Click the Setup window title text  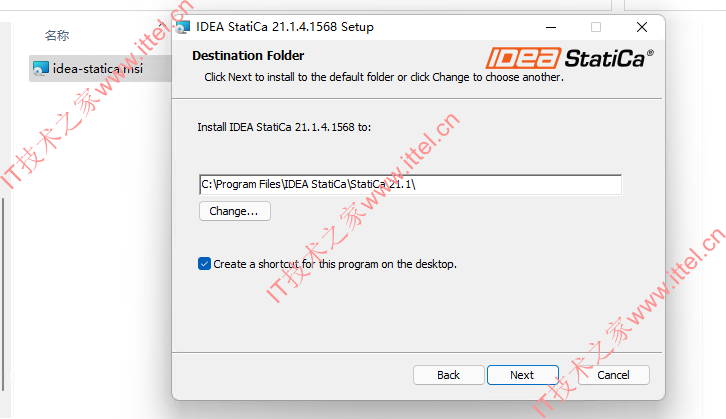coord(285,27)
